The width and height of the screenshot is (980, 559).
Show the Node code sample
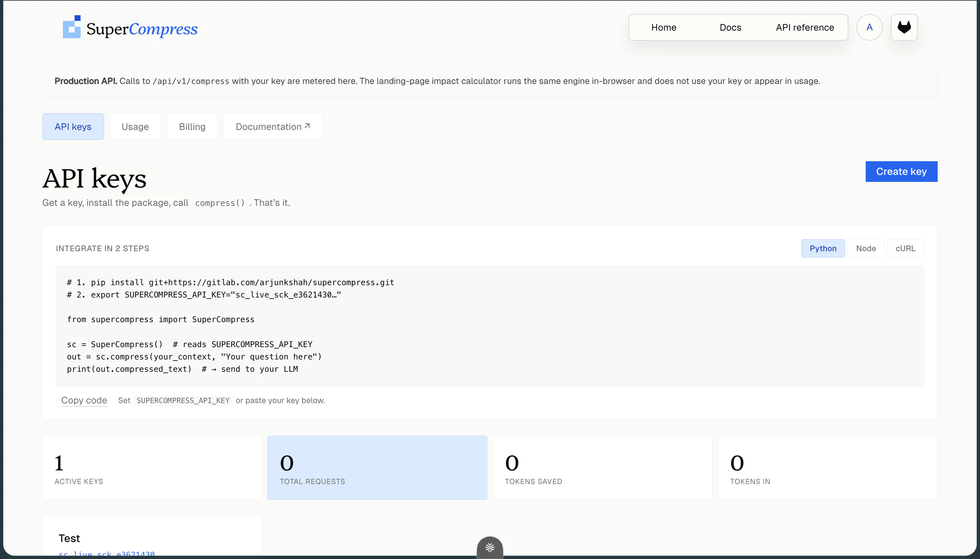866,249
